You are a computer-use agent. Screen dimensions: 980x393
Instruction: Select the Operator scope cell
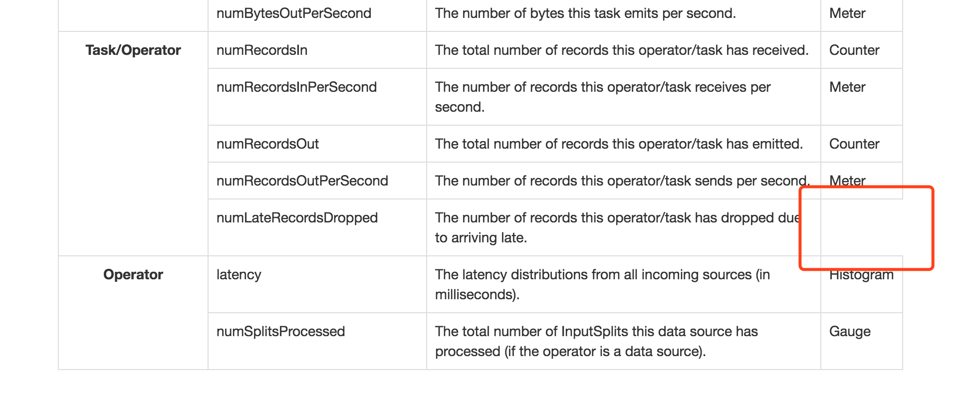pyautogui.click(x=133, y=313)
